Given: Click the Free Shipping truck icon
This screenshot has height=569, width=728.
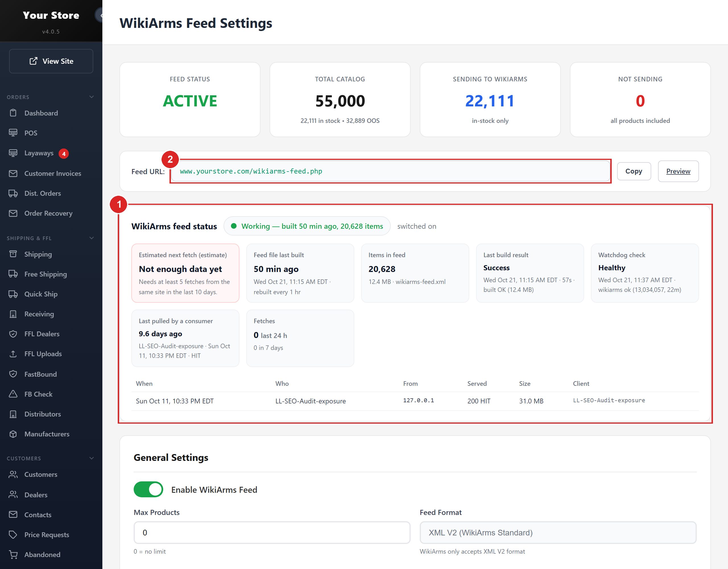Looking at the screenshot, I should coord(13,274).
